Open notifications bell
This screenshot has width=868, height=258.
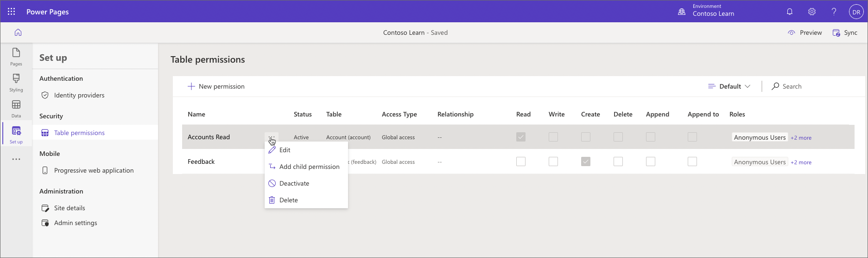[790, 12]
